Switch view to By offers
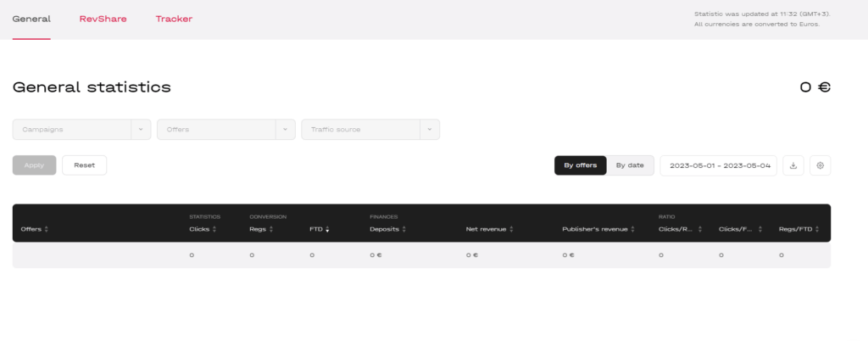This screenshot has width=868, height=341. tap(581, 165)
